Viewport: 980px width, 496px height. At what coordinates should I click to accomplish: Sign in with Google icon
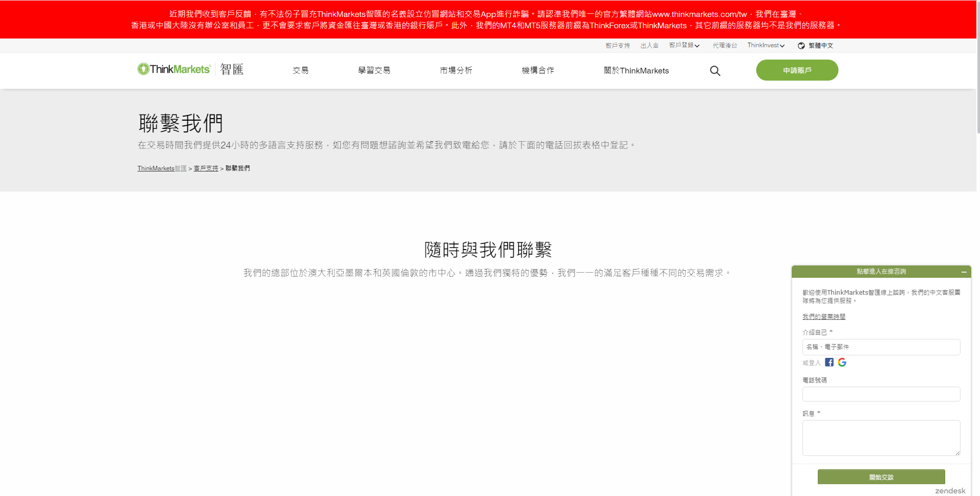tap(842, 363)
